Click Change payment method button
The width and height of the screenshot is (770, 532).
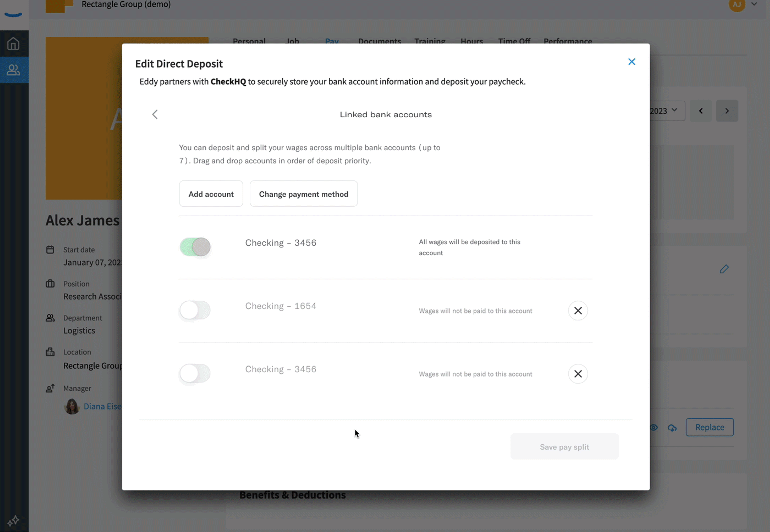[x=303, y=194]
